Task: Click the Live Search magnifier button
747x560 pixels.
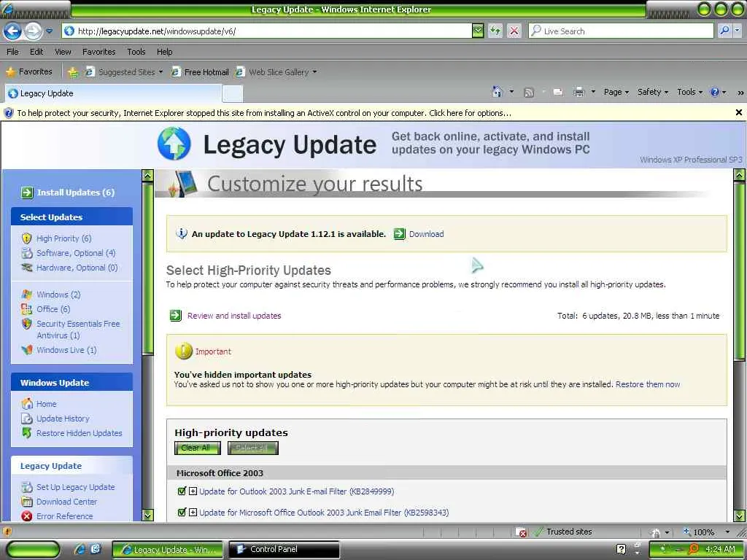Action: coord(724,31)
